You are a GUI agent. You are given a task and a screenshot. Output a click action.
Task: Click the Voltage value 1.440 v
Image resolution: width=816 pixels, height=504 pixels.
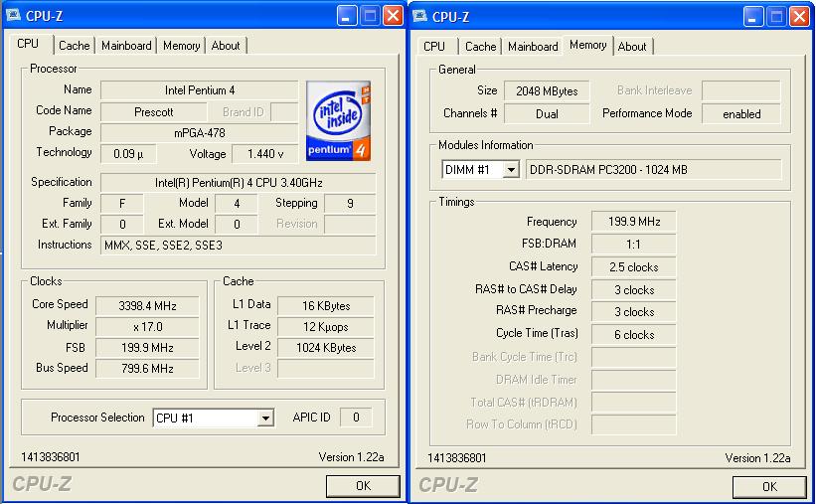click(x=265, y=154)
